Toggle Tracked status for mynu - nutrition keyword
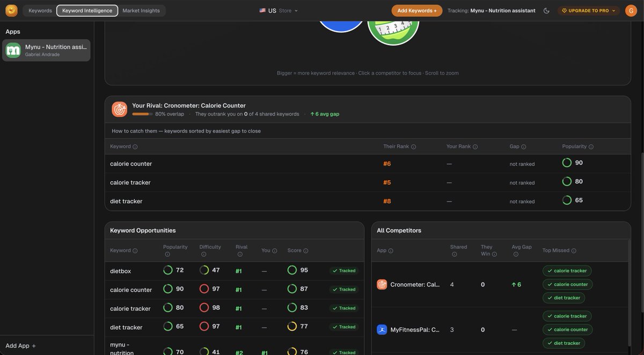Screen dimensions: 644x355 [x=343, y=352]
